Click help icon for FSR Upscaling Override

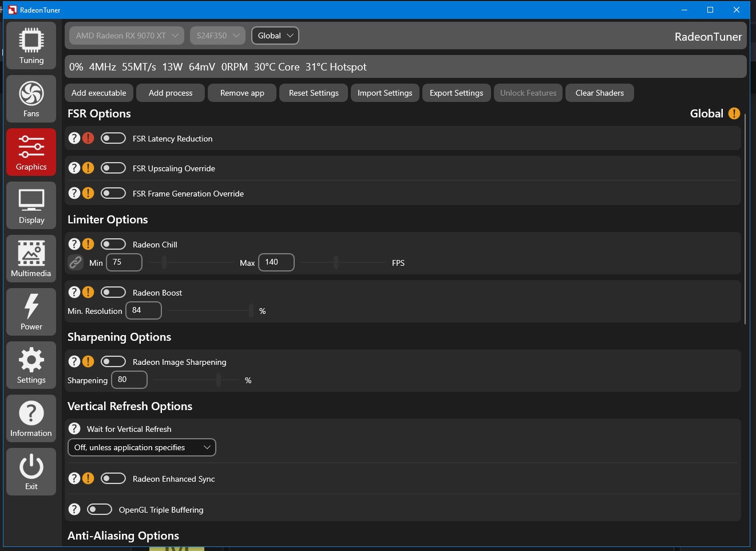coord(74,168)
